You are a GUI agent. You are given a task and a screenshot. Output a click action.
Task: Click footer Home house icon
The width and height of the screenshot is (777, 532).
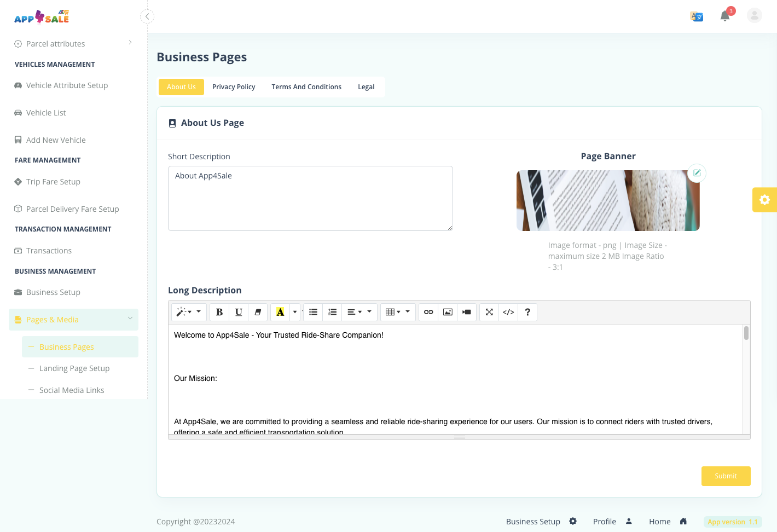(x=683, y=521)
